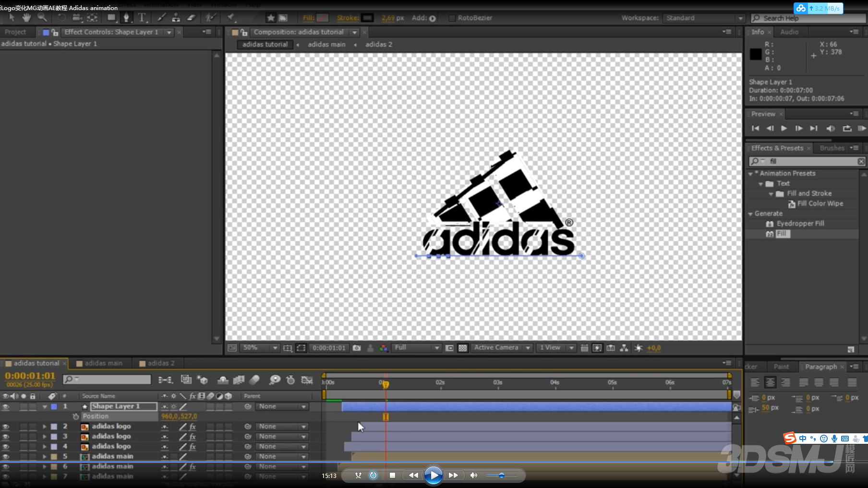This screenshot has height=488, width=868.
Task: Open the show channel color icon
Action: [384, 348]
